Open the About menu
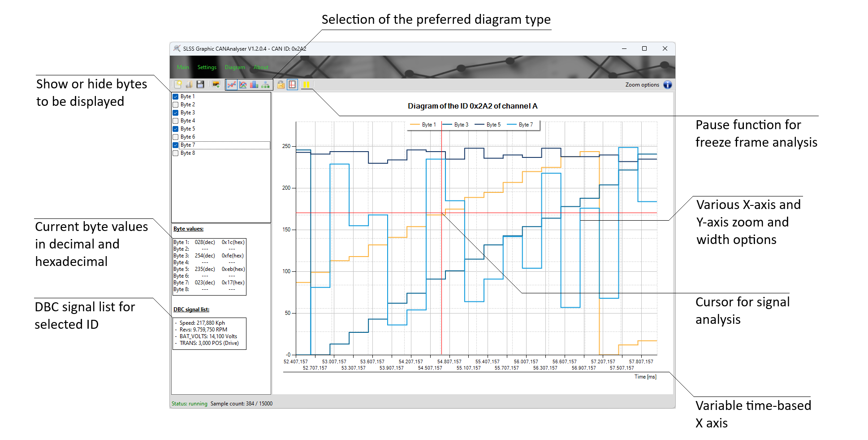The height and width of the screenshot is (440, 868). point(261,67)
